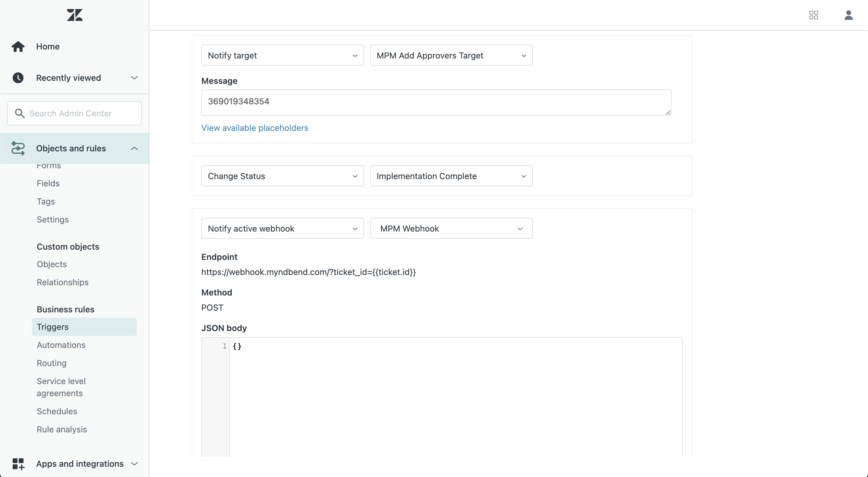Open the Implementation Complete dropdown
Screen dimensions: 868x477
click(x=451, y=176)
